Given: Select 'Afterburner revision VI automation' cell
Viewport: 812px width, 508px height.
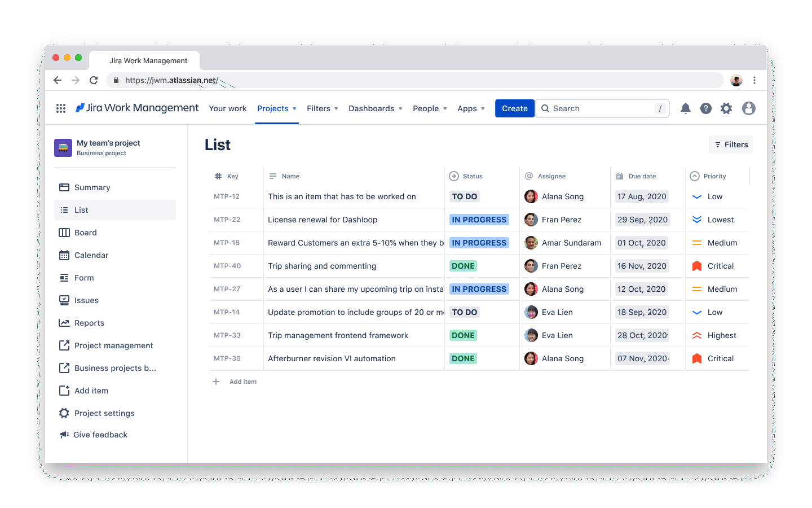Looking at the screenshot, I should (x=354, y=358).
